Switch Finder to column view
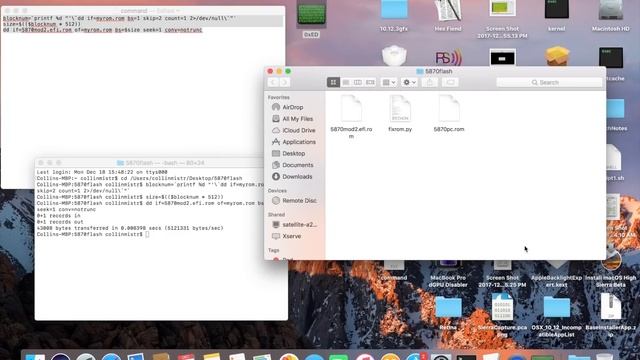 [x=358, y=82]
